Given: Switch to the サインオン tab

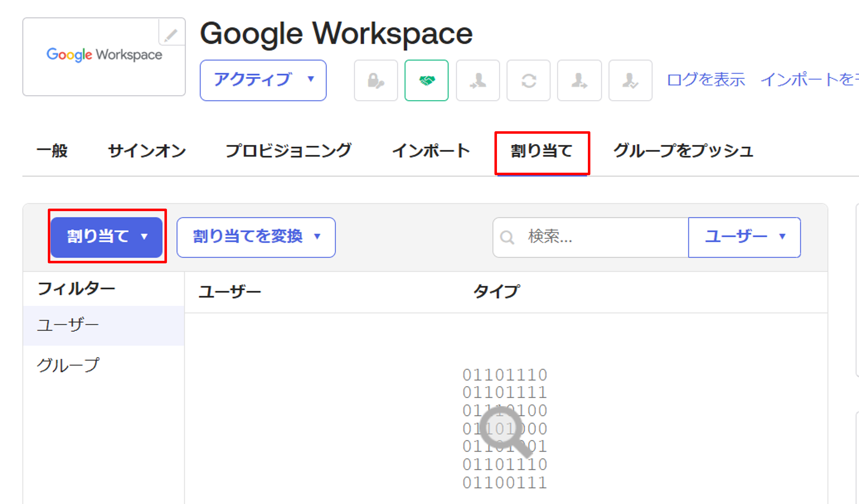Looking at the screenshot, I should tap(147, 151).
